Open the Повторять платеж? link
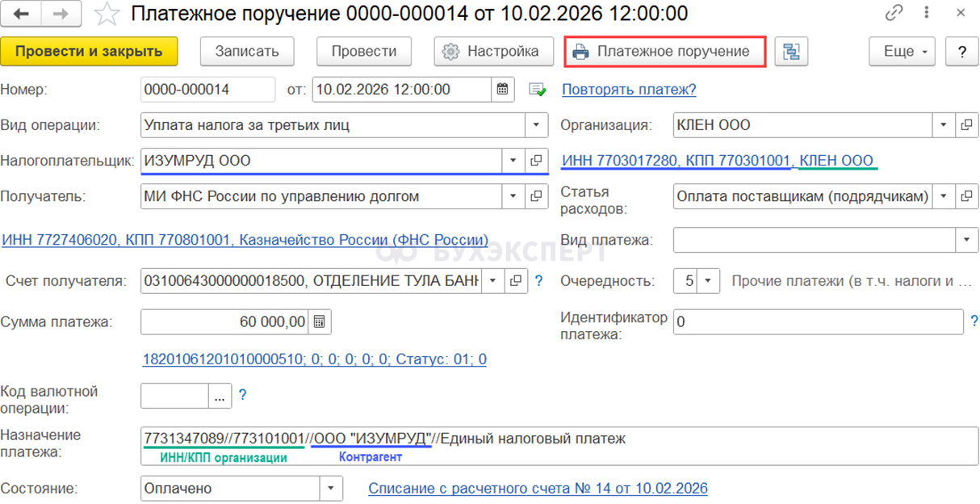 click(629, 90)
